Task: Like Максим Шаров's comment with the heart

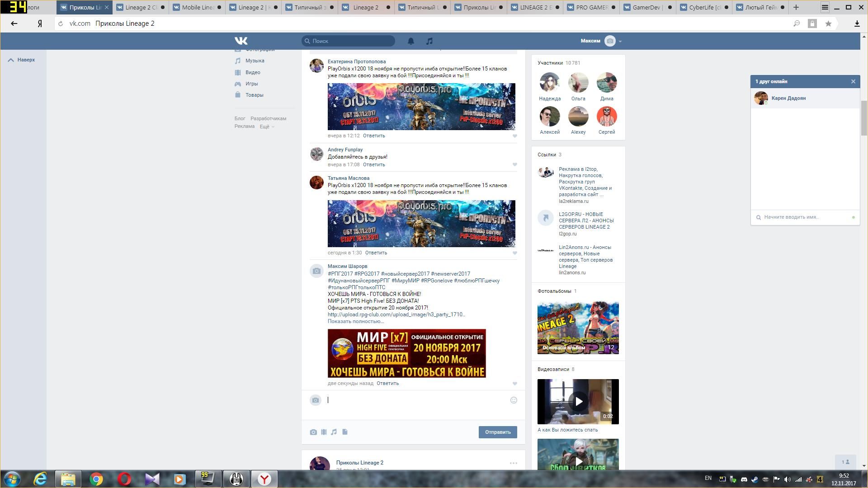Action: coord(514,384)
